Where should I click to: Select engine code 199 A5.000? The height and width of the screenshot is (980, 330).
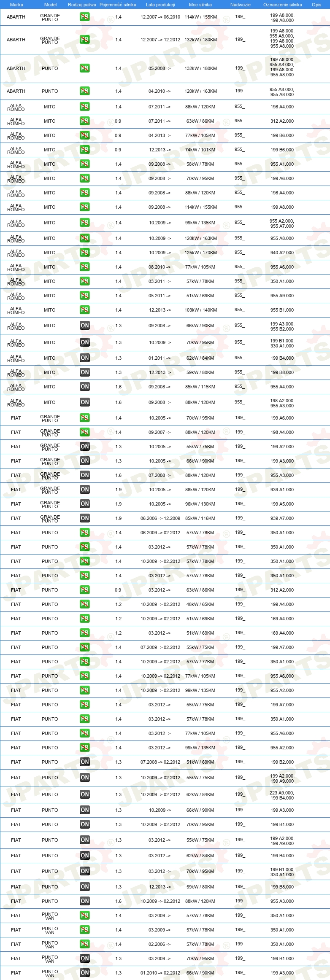[x=282, y=504]
